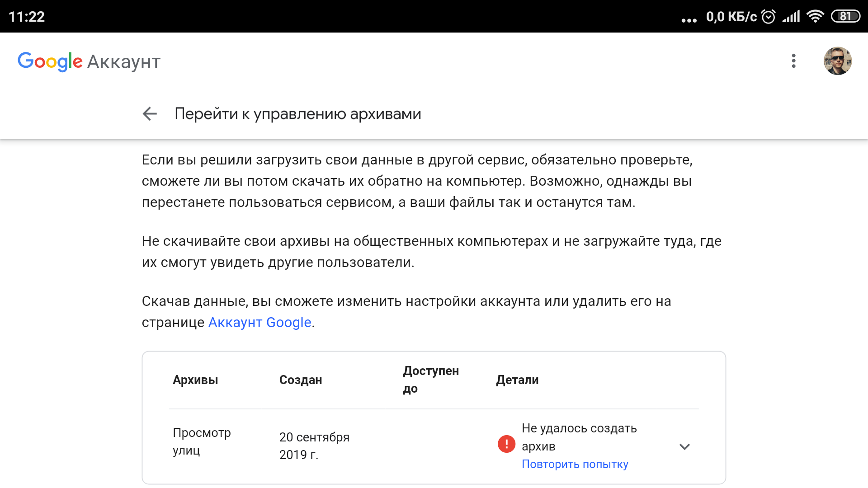Click the 'Аккаунт' header text
Screen dimensions: 868x488
(124, 62)
